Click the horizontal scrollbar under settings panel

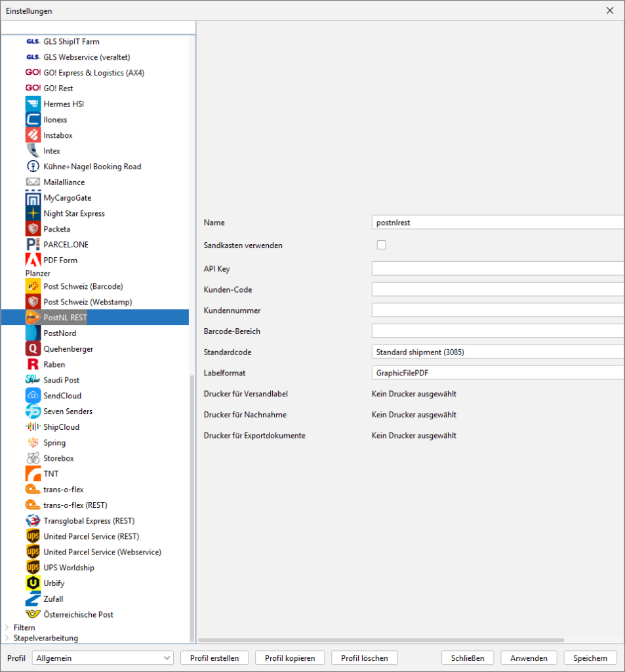380,640
